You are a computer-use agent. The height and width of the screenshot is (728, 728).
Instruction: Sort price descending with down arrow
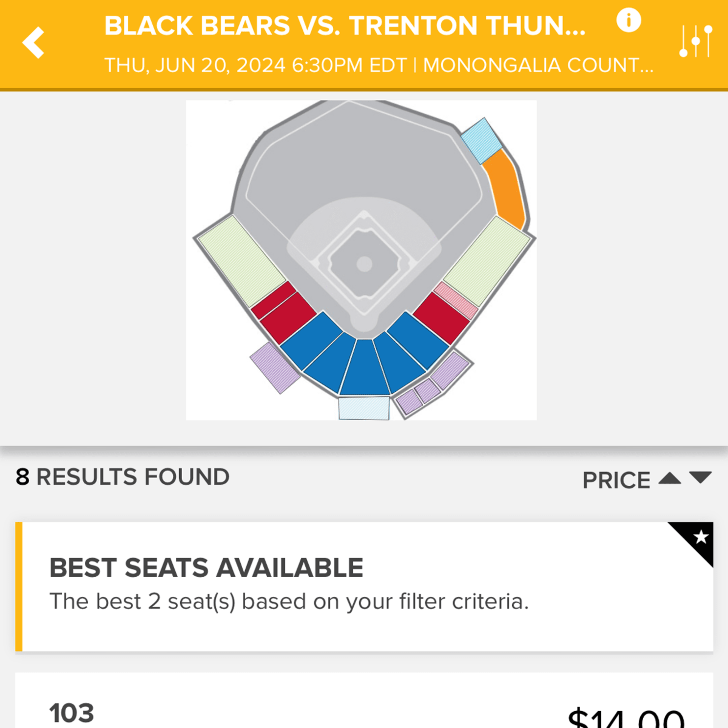[x=700, y=478]
